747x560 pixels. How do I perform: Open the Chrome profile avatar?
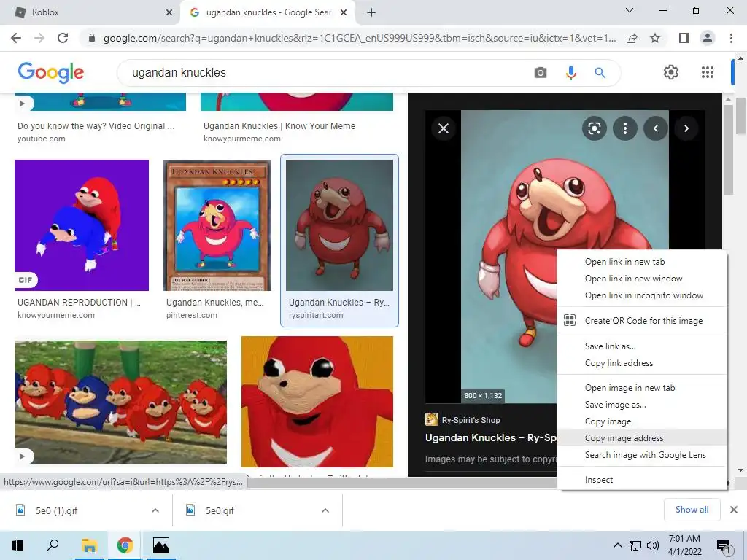(708, 38)
